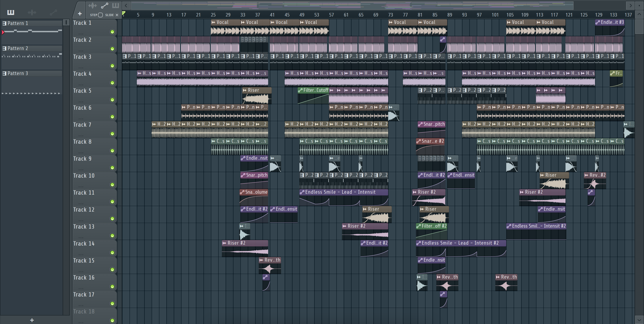The width and height of the screenshot is (644, 324).
Task: Click the automation clip icon on Track 2
Action: 443,39
